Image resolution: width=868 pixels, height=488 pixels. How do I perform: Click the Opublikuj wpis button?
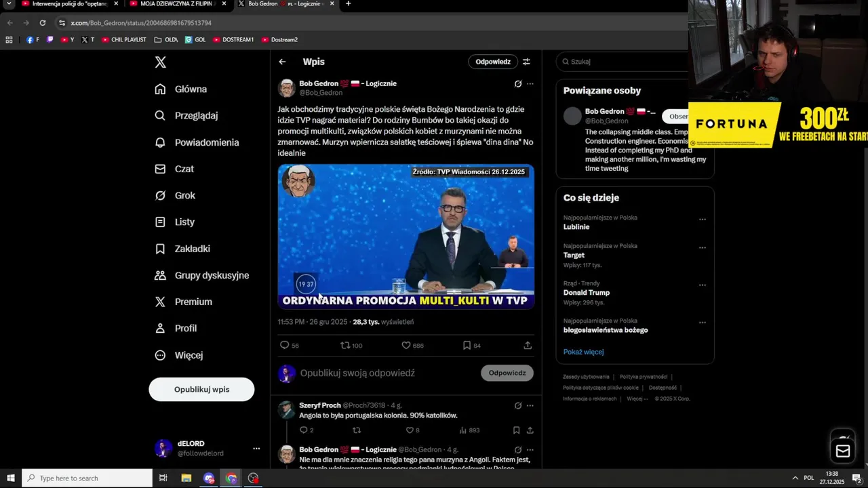tap(201, 390)
